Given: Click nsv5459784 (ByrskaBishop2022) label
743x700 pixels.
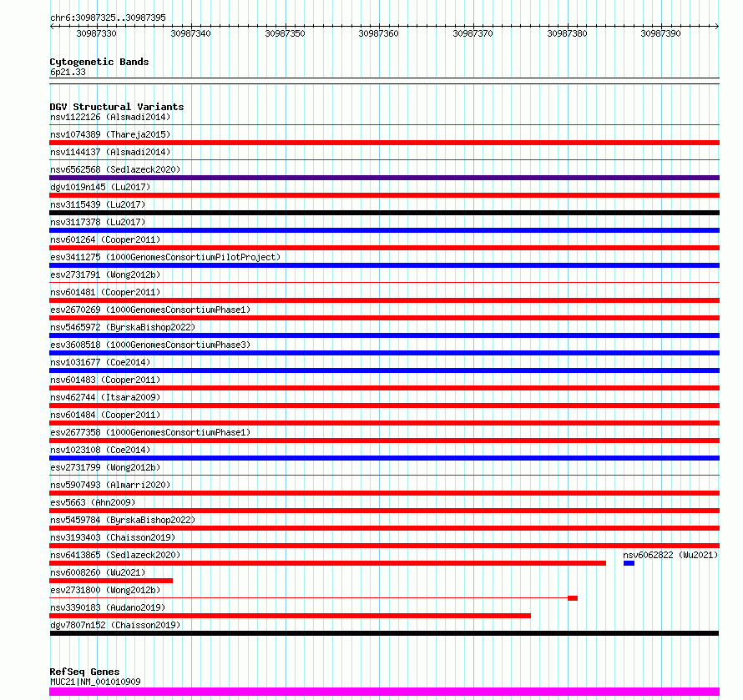Looking at the screenshot, I should coord(123,520).
